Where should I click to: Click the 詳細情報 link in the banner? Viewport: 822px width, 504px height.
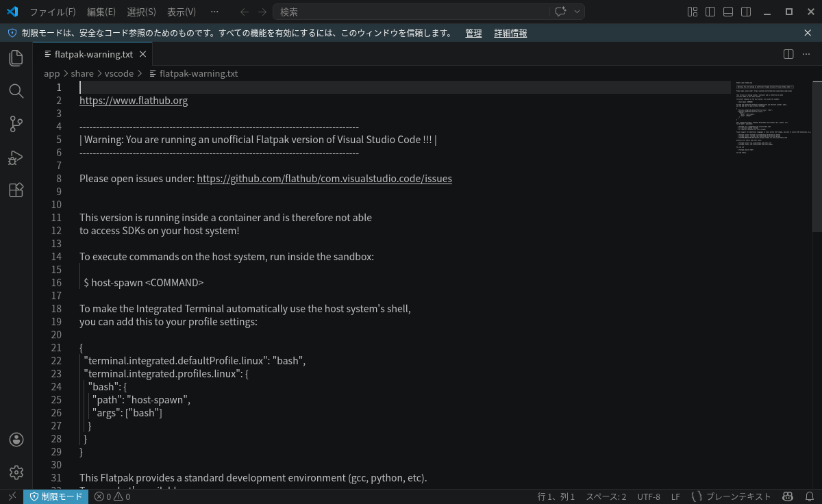tap(511, 33)
